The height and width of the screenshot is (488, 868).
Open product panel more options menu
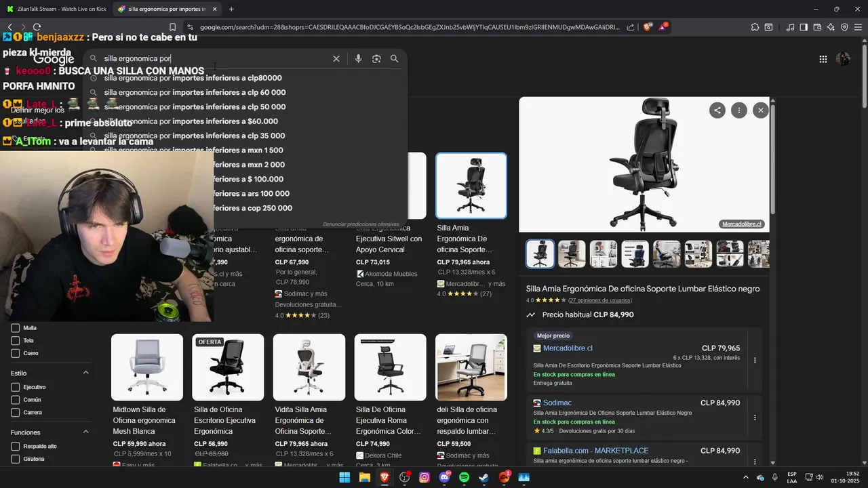point(739,110)
